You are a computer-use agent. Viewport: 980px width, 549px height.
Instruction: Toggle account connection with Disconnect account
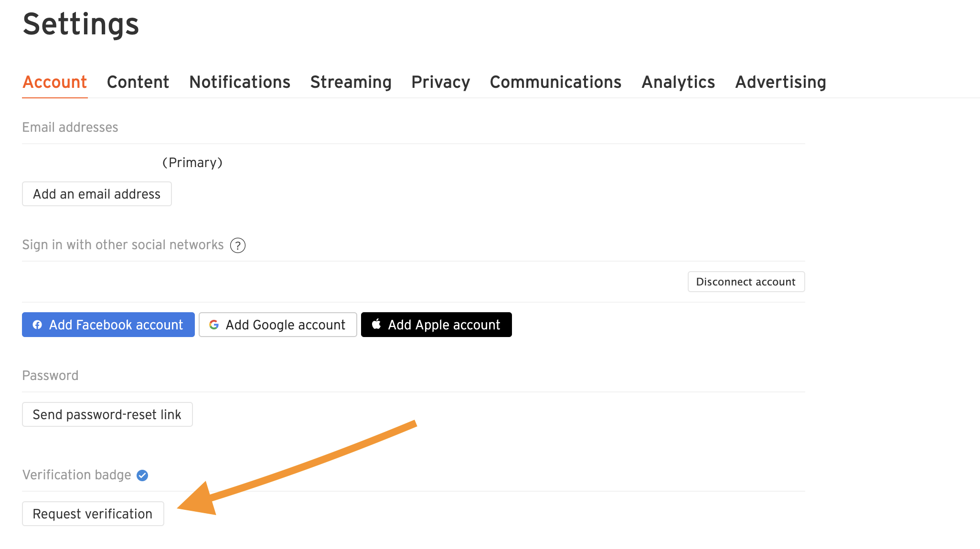[x=746, y=282]
